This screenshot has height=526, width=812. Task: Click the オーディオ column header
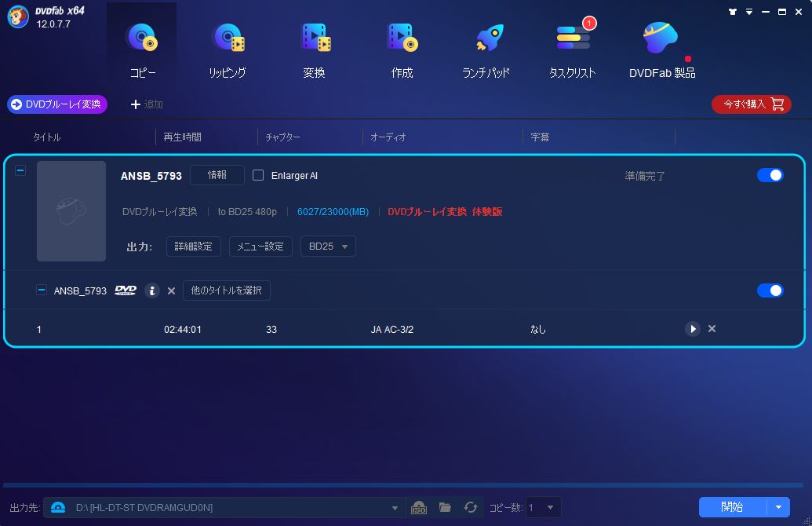click(388, 137)
